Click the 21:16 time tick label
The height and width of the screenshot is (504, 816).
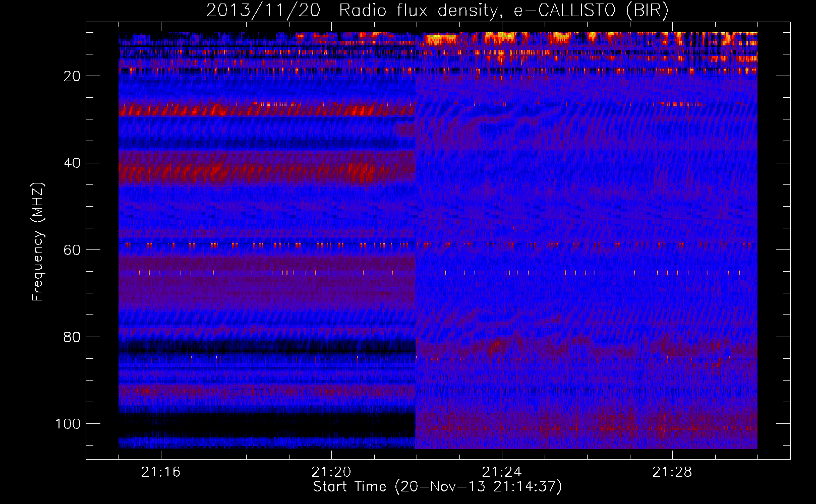pos(161,472)
